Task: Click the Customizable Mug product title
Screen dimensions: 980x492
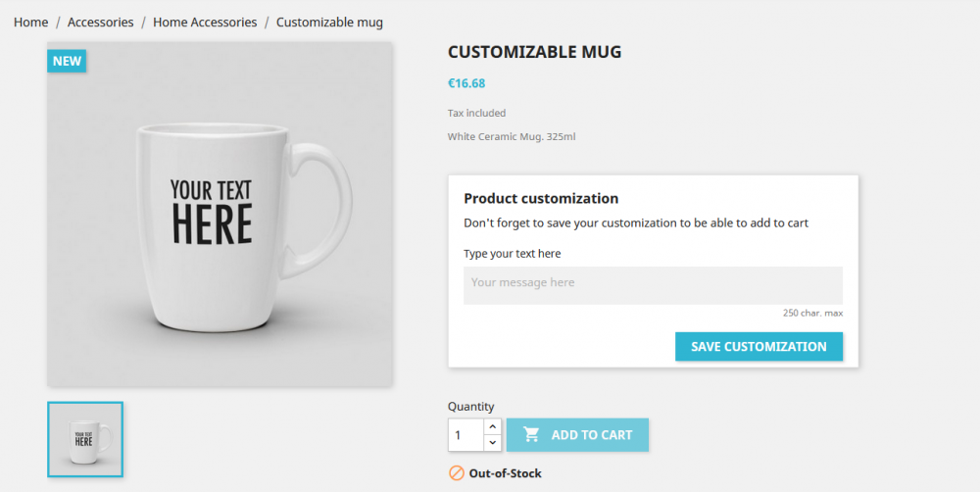Action: tap(534, 52)
